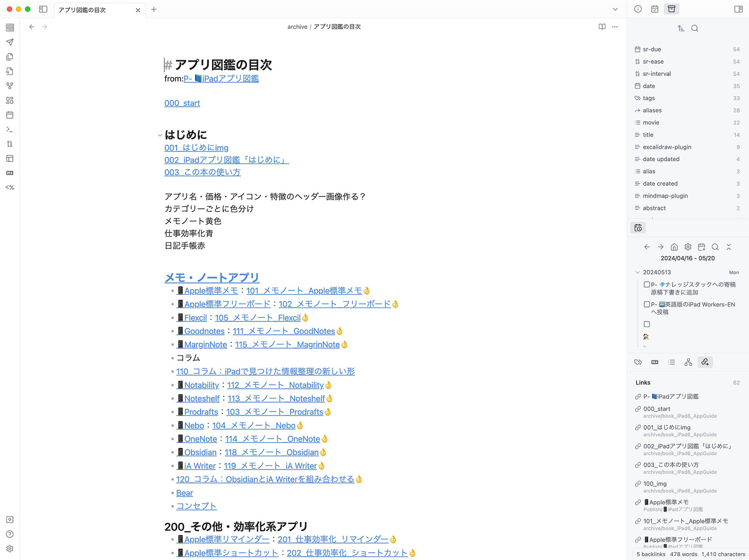Screen dimensions: 749x560
Task: Click the <% templater icon in ribbon
Action: 10,188
